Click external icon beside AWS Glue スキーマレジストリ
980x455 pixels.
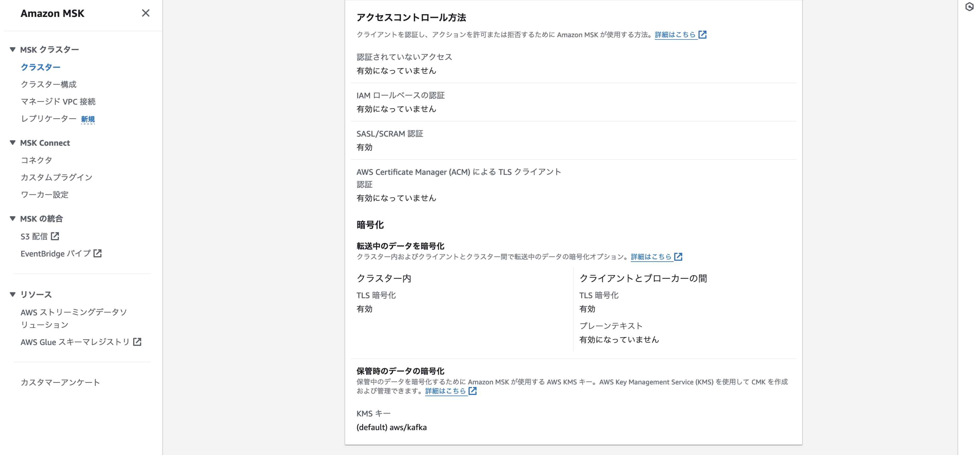[137, 342]
